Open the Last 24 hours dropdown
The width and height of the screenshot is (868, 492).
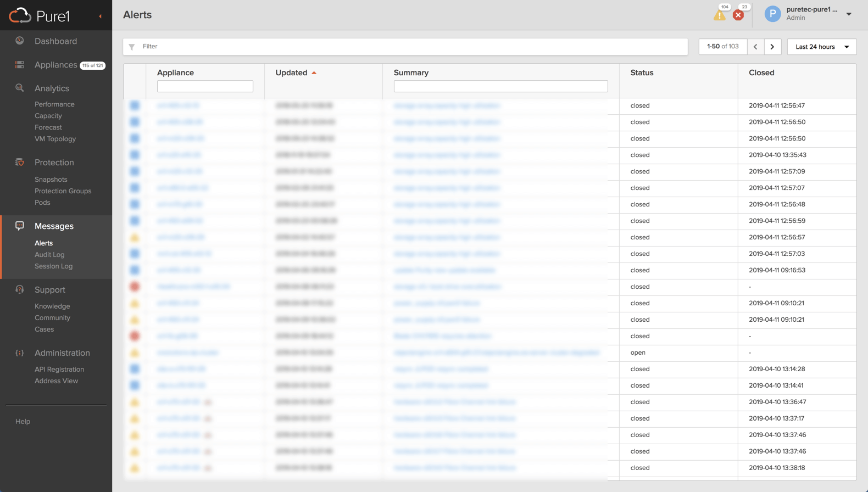coord(821,47)
